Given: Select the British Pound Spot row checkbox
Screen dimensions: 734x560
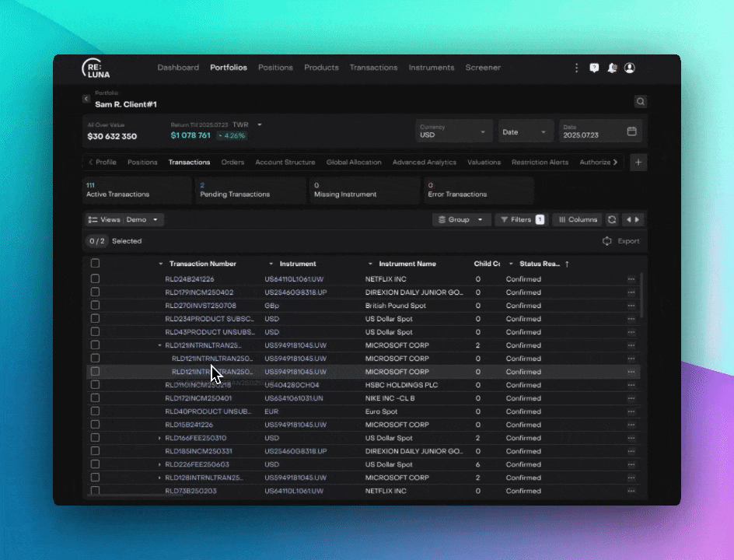Looking at the screenshot, I should [x=95, y=306].
